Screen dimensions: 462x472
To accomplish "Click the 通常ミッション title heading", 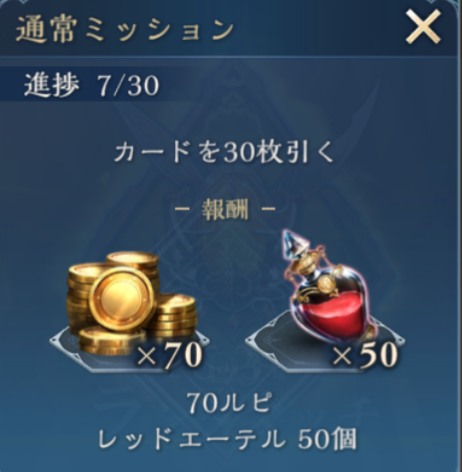I will [125, 30].
